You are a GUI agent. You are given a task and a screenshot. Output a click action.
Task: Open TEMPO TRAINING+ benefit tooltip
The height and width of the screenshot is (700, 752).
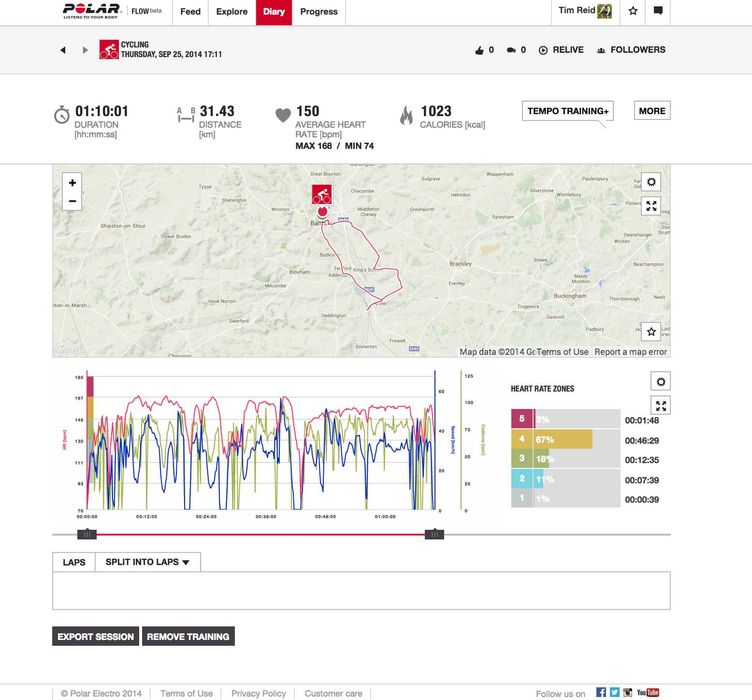(x=568, y=111)
